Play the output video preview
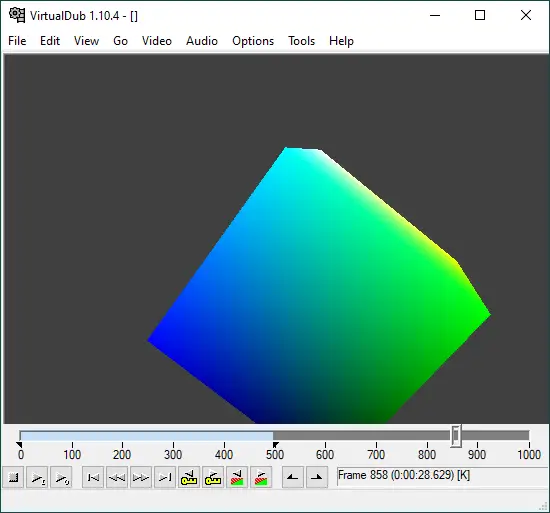Screen dimensions: 550x513 [61, 477]
